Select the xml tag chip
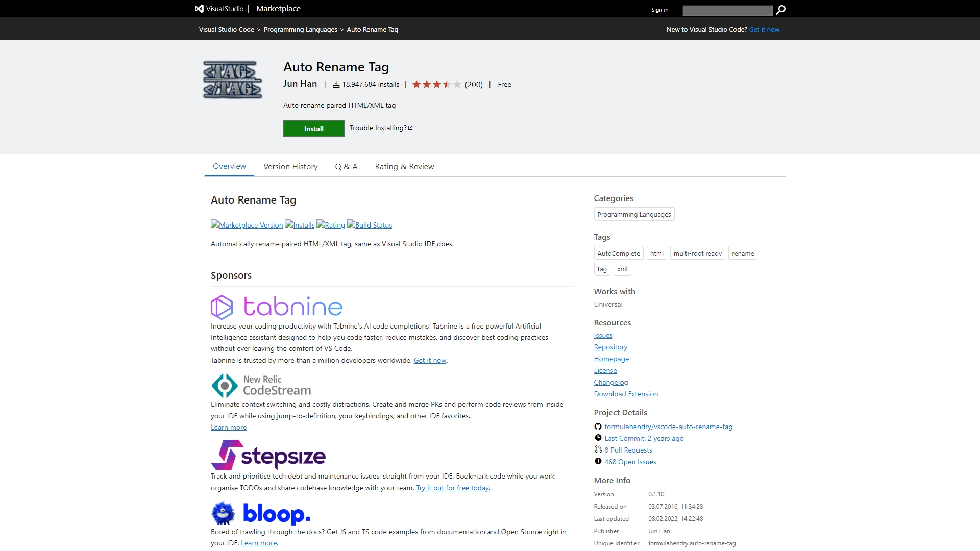980x551 pixels. click(x=622, y=269)
